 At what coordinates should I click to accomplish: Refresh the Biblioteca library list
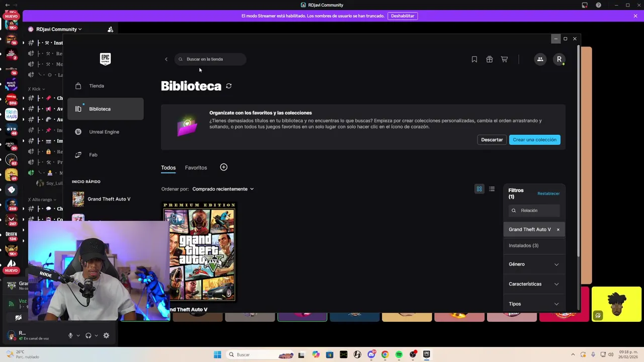228,86
